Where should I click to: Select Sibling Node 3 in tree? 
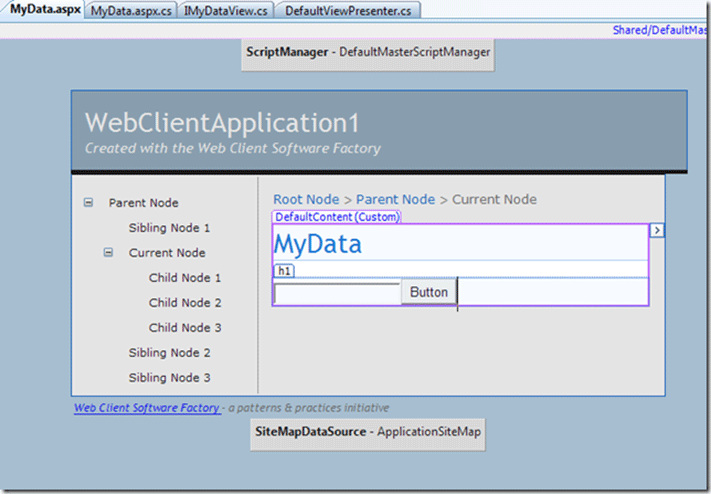(169, 377)
